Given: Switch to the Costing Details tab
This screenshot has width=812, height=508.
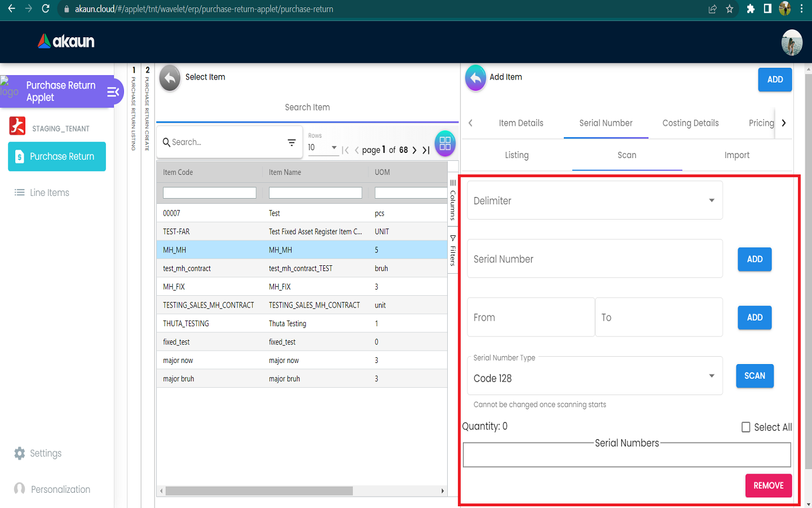Looking at the screenshot, I should point(690,123).
